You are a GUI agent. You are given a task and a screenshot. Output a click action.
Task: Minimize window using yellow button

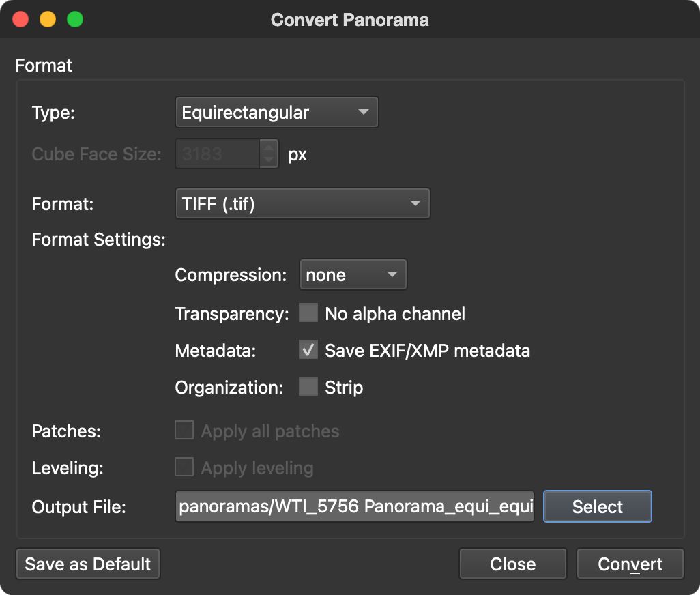[x=48, y=19]
